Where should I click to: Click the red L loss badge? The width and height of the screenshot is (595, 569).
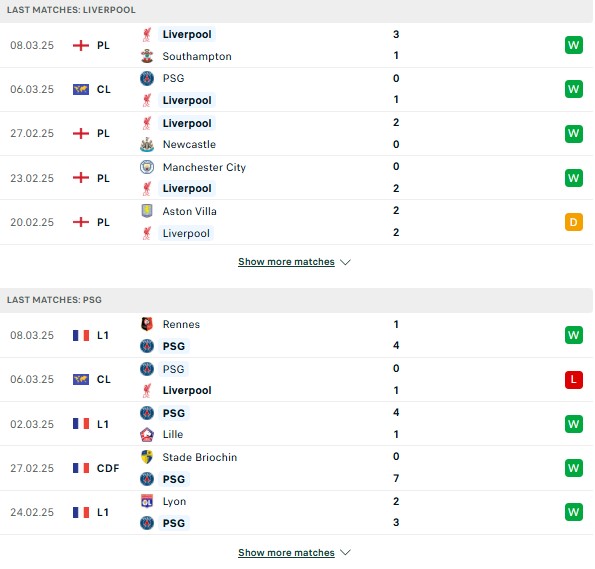(574, 380)
